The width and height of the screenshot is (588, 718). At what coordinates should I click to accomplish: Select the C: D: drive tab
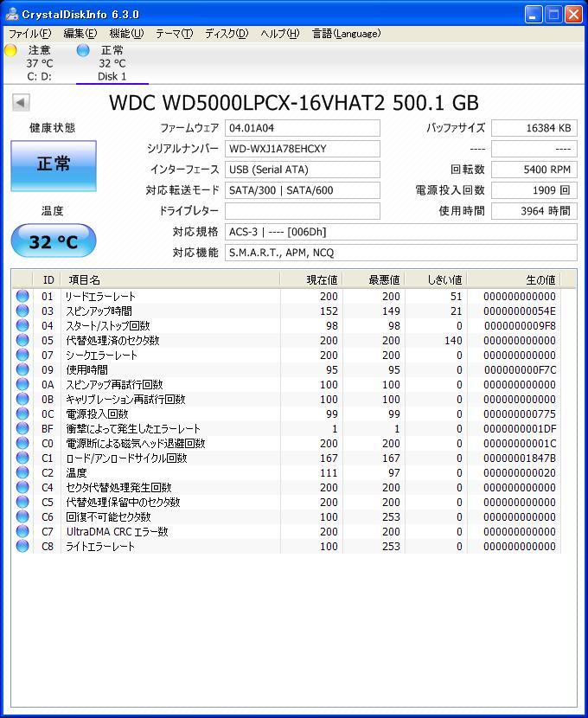pos(40,63)
